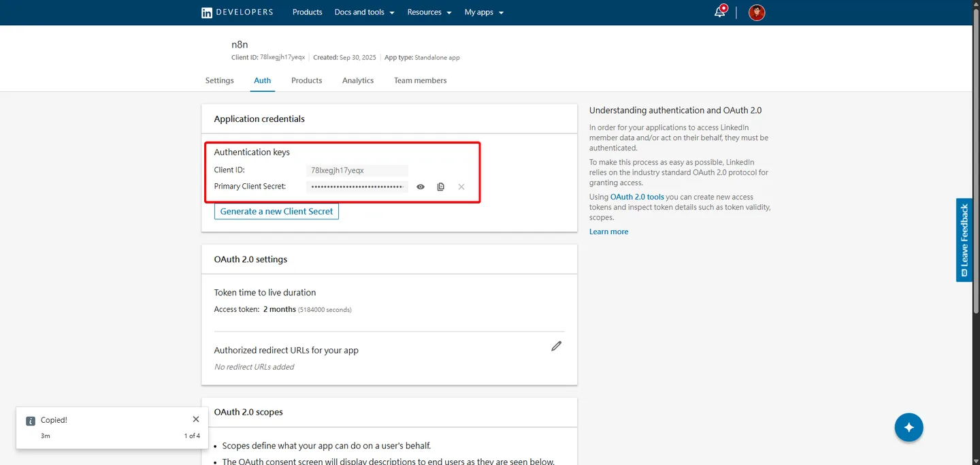Select the Client ID value field
Viewport: 980px width, 465px height.
(x=357, y=170)
